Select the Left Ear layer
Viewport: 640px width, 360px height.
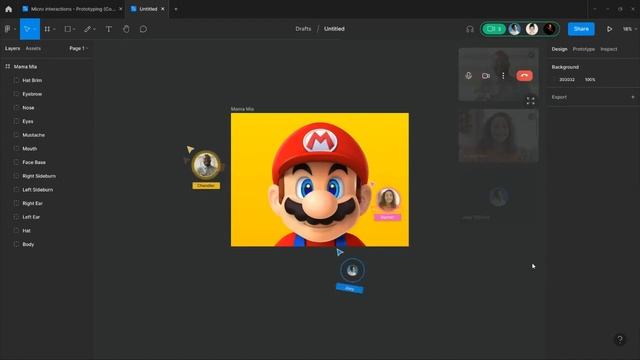(31, 217)
